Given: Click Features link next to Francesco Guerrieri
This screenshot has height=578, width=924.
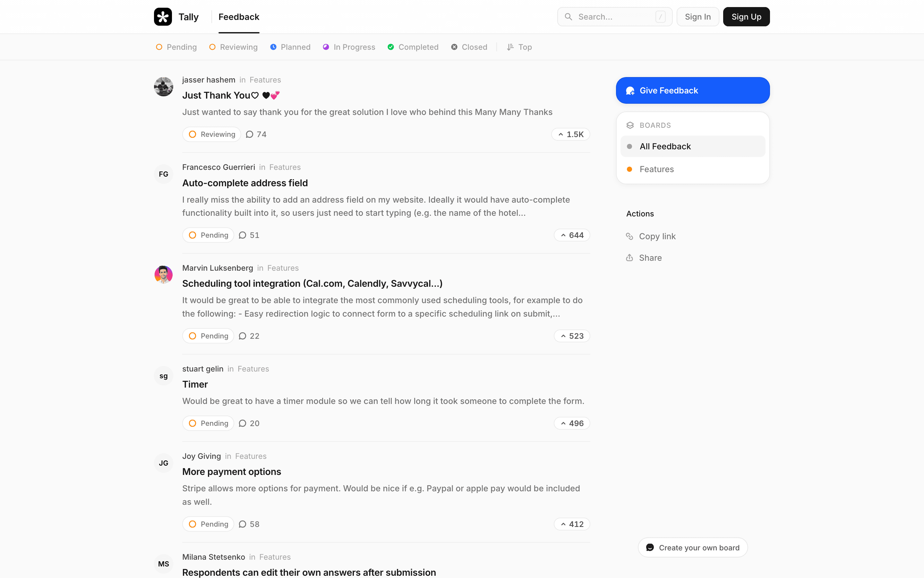Looking at the screenshot, I should 285,167.
